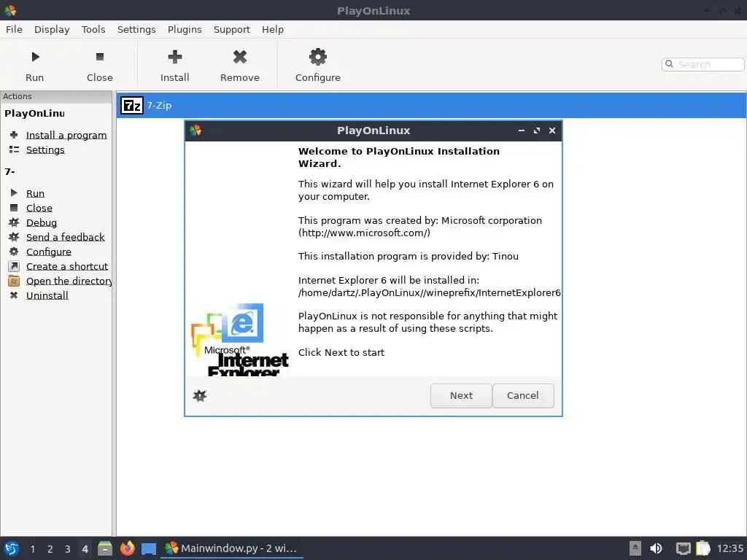Image resolution: width=747 pixels, height=560 pixels.
Task: Click the clock showing 12:35
Action: tap(729, 548)
